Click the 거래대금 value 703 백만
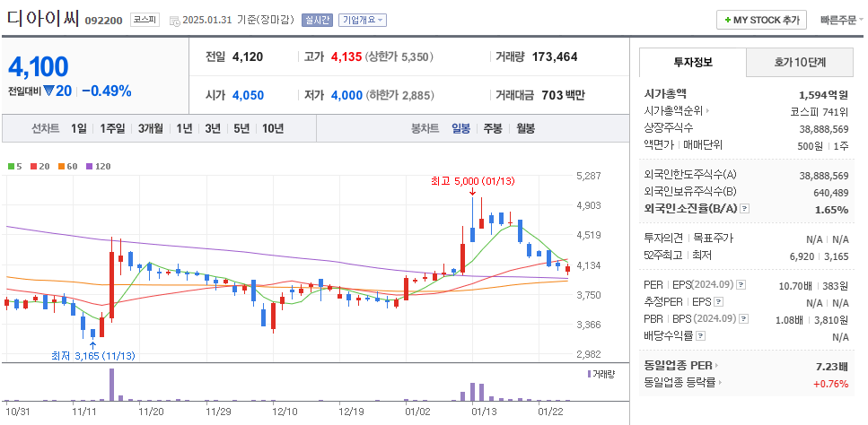 pos(563,95)
